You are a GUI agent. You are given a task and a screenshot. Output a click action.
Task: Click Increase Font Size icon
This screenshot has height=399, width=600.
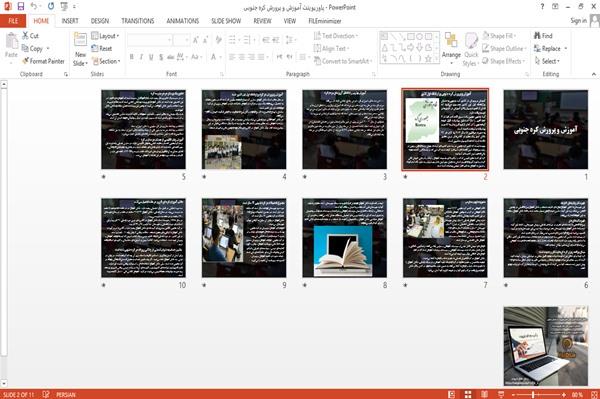pyautogui.click(x=196, y=40)
